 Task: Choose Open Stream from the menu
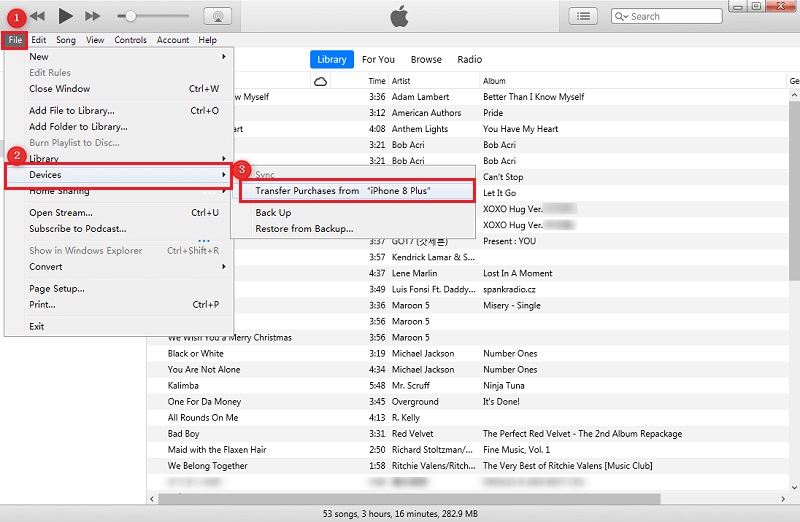pyautogui.click(x=119, y=213)
